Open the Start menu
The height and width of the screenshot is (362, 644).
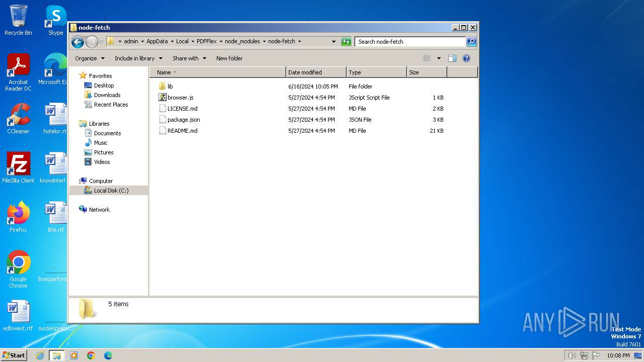(14, 355)
